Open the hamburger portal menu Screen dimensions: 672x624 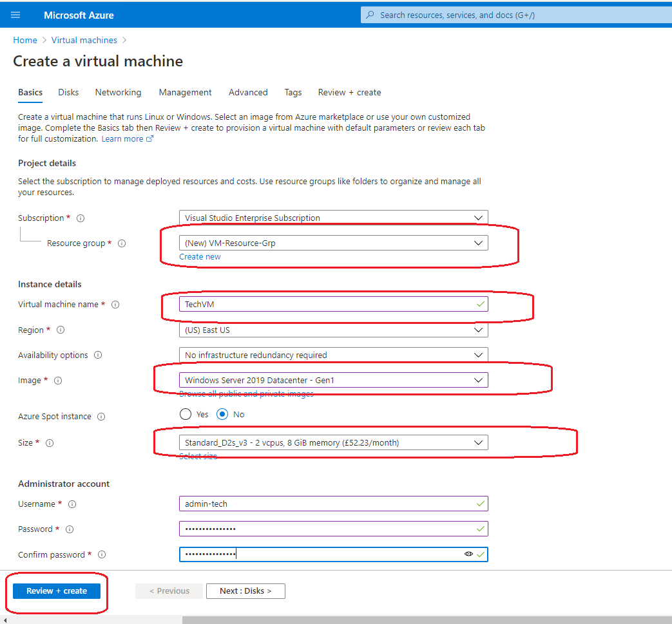coord(15,15)
